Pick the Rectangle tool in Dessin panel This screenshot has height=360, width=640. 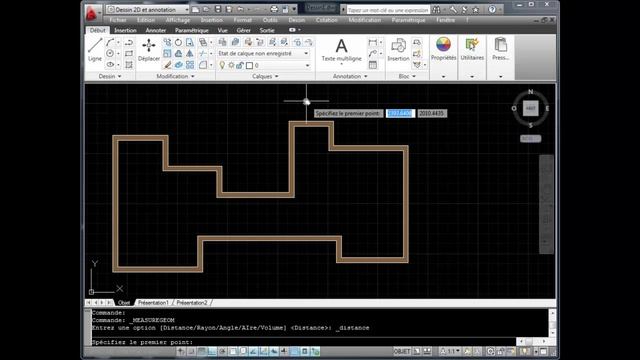click(129, 53)
